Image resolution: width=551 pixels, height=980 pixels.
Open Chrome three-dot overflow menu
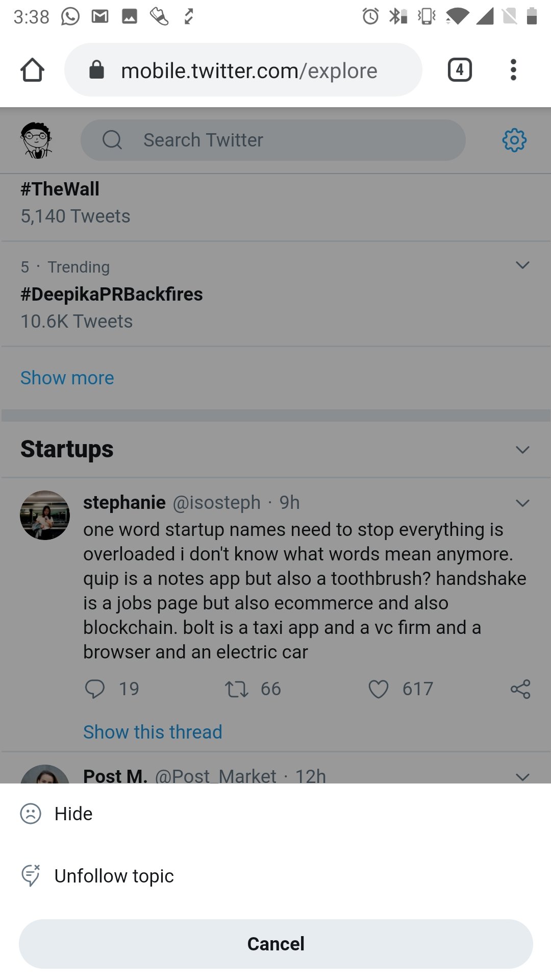tap(513, 70)
